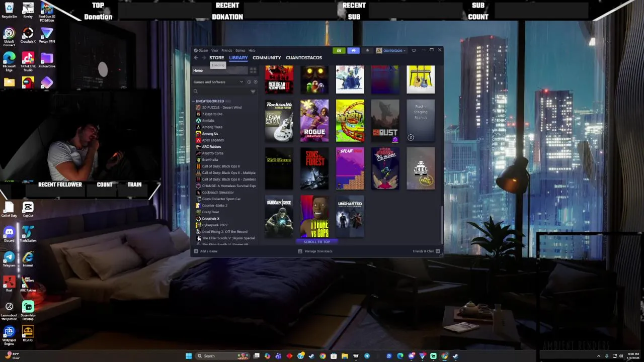
Task: Open File Explorer from the taskbar
Action: point(345,356)
